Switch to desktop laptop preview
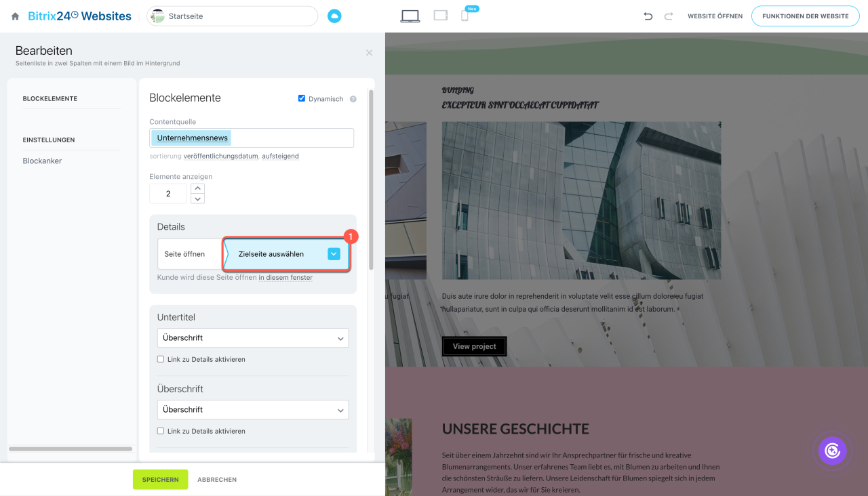 click(x=410, y=16)
